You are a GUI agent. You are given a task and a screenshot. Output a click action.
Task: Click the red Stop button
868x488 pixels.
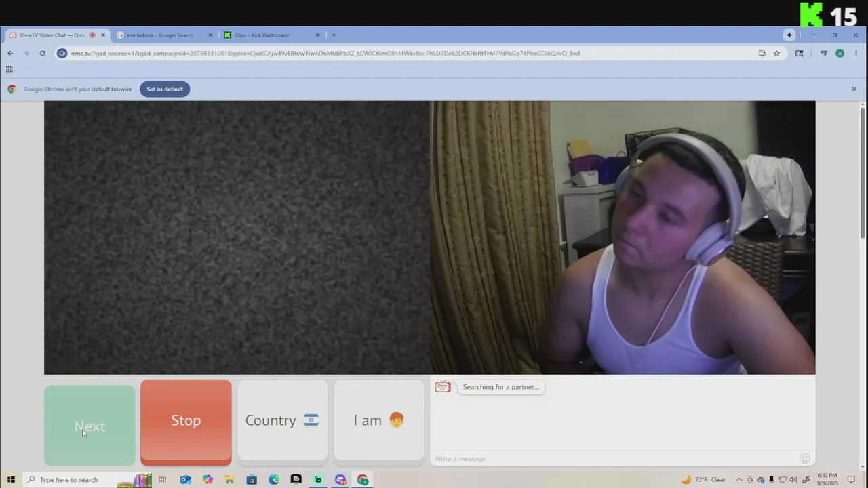[x=186, y=422]
